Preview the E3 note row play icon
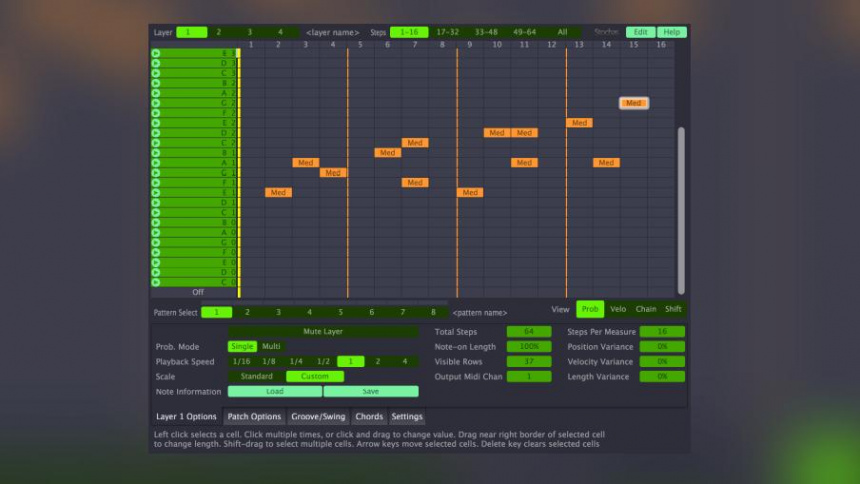Image resolution: width=860 pixels, height=484 pixels. click(x=156, y=53)
